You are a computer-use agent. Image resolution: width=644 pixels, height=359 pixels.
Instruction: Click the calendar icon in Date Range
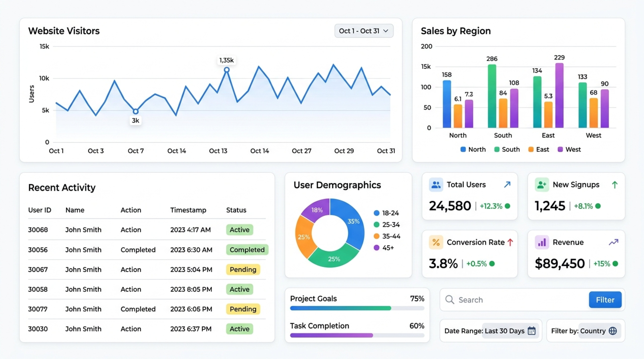coord(532,331)
